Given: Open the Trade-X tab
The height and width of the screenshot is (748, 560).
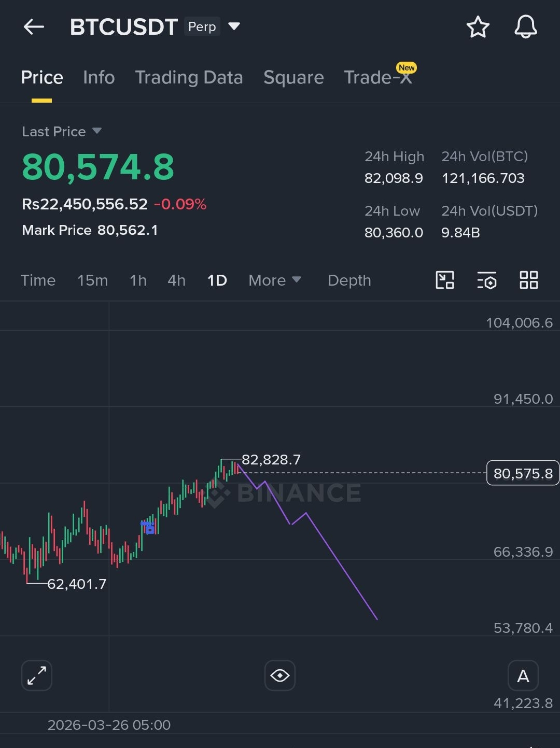Looking at the screenshot, I should point(378,77).
